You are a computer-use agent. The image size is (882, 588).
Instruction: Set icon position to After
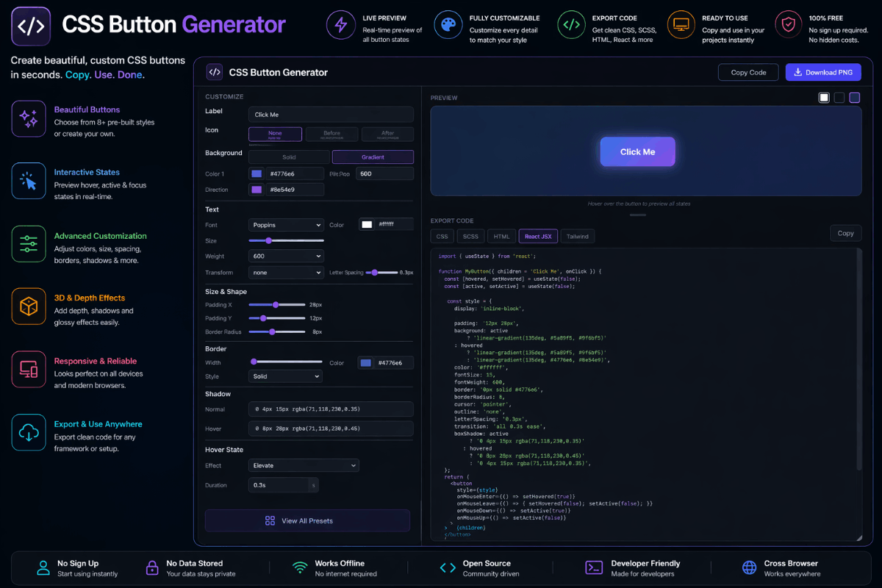[387, 134]
